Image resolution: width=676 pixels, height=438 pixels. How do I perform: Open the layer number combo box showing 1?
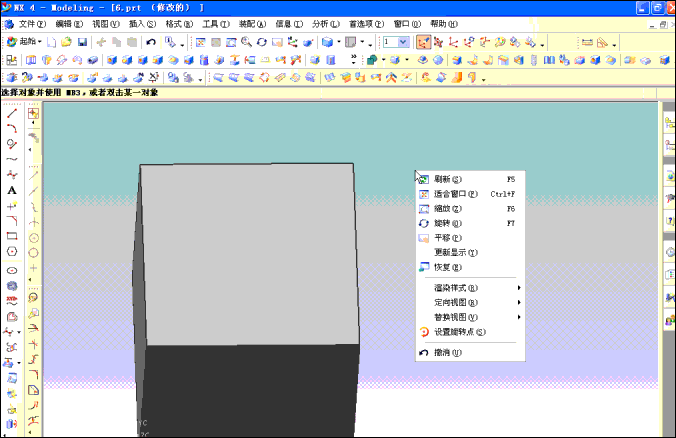click(x=396, y=42)
